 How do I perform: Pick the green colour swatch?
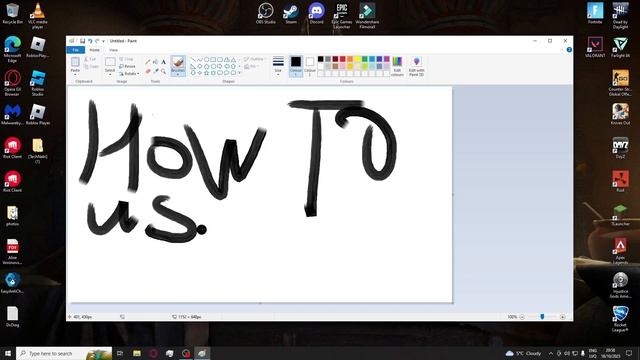[x=364, y=59]
